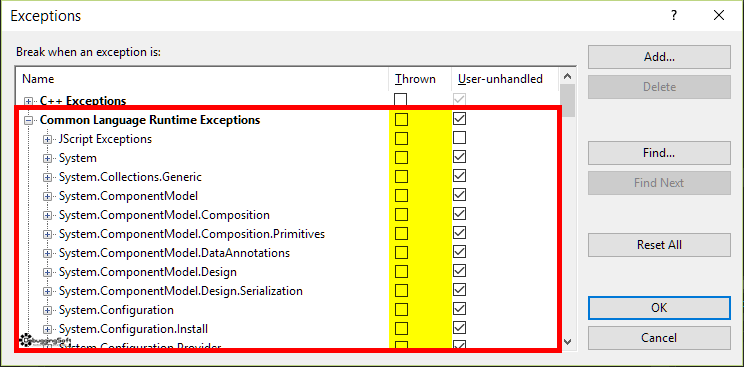Expand System.ComponentModel.DataAnnotations node

pos(47,253)
